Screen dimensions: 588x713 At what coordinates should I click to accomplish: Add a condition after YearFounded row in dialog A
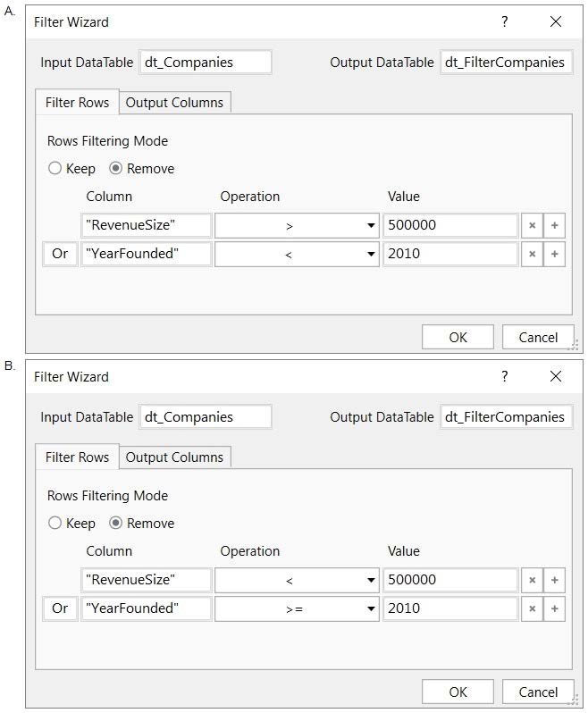click(554, 254)
